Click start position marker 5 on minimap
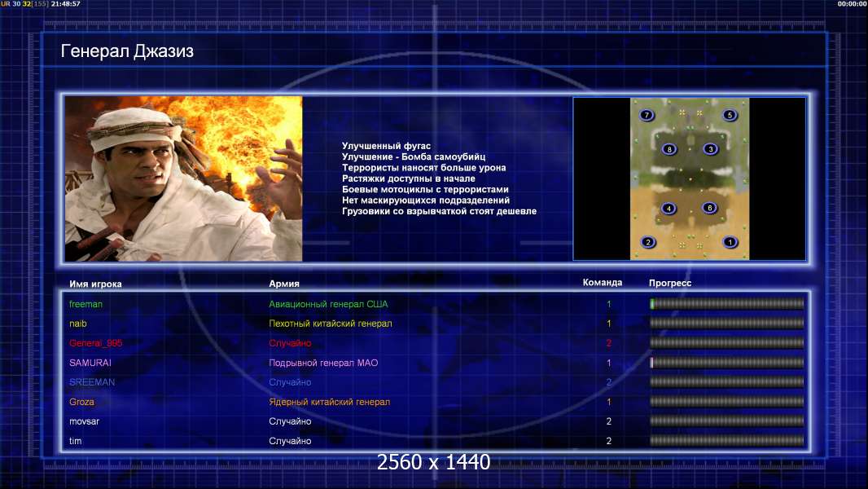 (x=730, y=115)
